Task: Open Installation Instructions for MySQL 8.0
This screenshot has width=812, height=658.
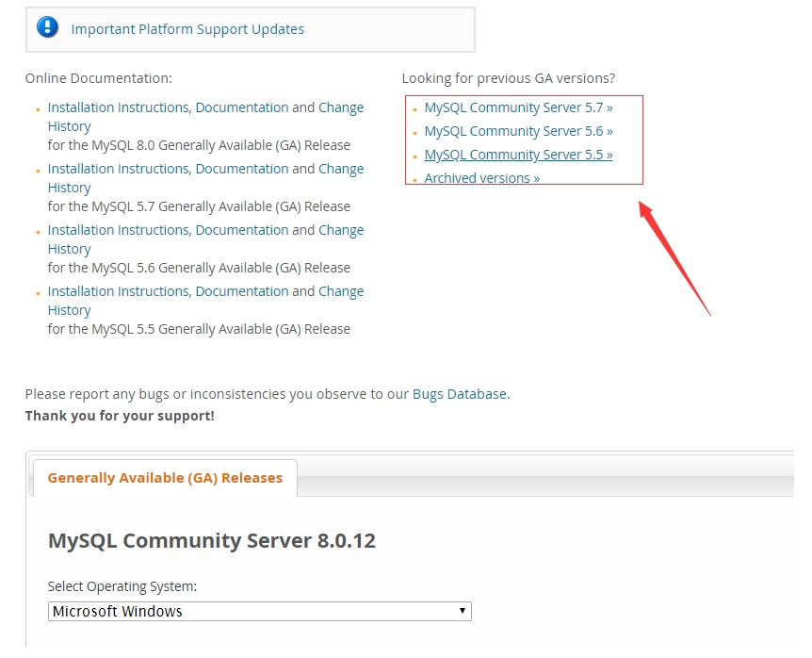Action: [x=119, y=107]
